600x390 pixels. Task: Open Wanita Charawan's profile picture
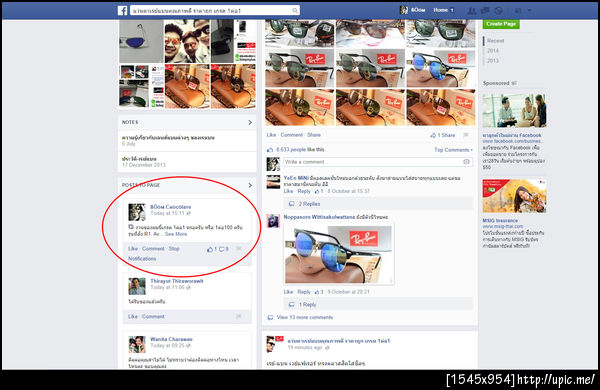coord(137,344)
